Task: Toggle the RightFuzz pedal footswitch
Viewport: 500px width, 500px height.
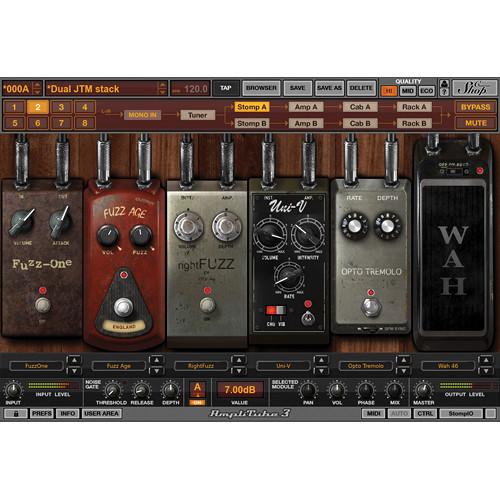Action: [x=207, y=305]
